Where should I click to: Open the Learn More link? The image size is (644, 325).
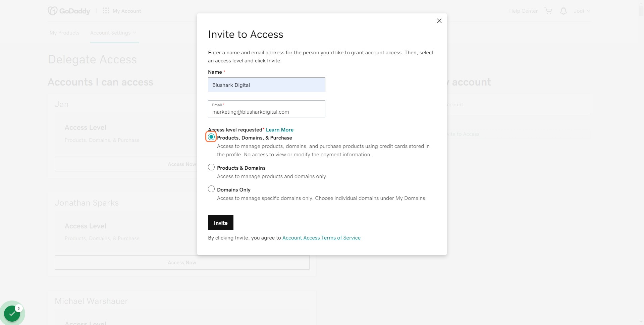(x=280, y=130)
